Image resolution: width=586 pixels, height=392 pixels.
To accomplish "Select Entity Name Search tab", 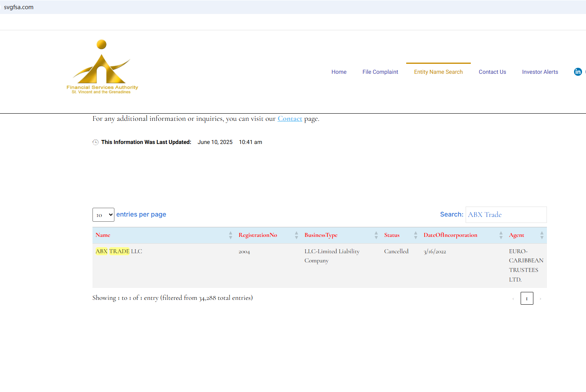I will coord(438,72).
